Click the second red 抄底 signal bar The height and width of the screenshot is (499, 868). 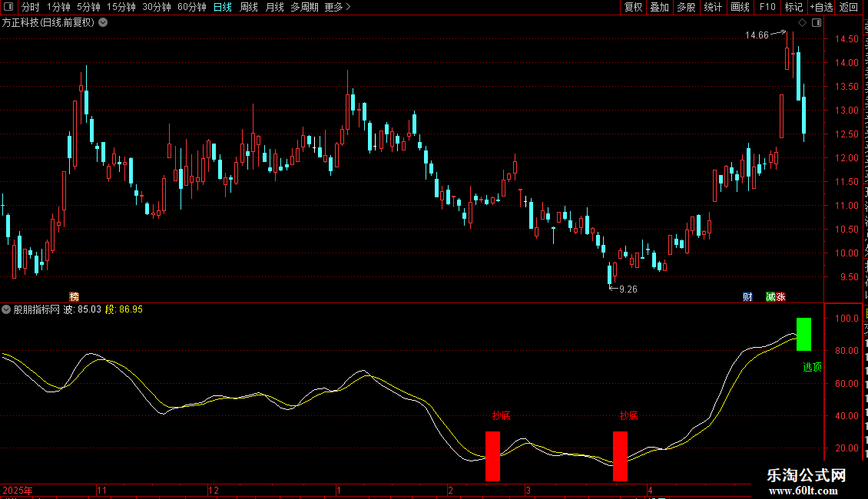(620, 457)
